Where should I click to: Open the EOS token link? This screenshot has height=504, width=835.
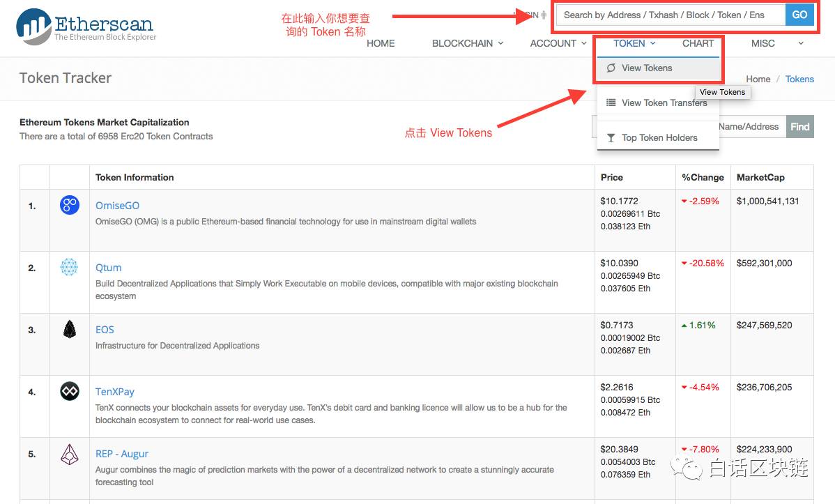(x=105, y=330)
